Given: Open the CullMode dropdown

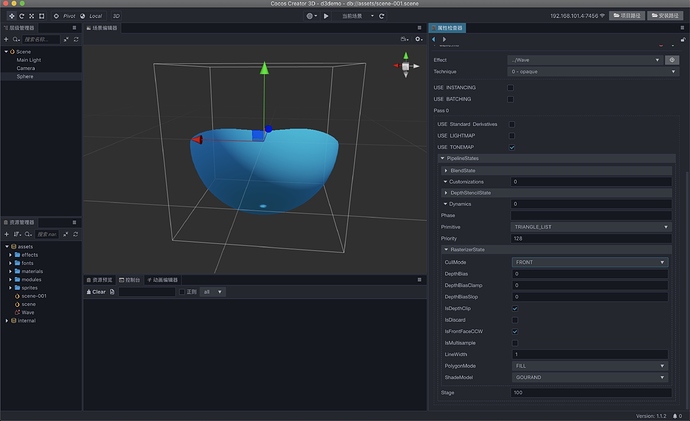Looking at the screenshot, I should coord(588,262).
